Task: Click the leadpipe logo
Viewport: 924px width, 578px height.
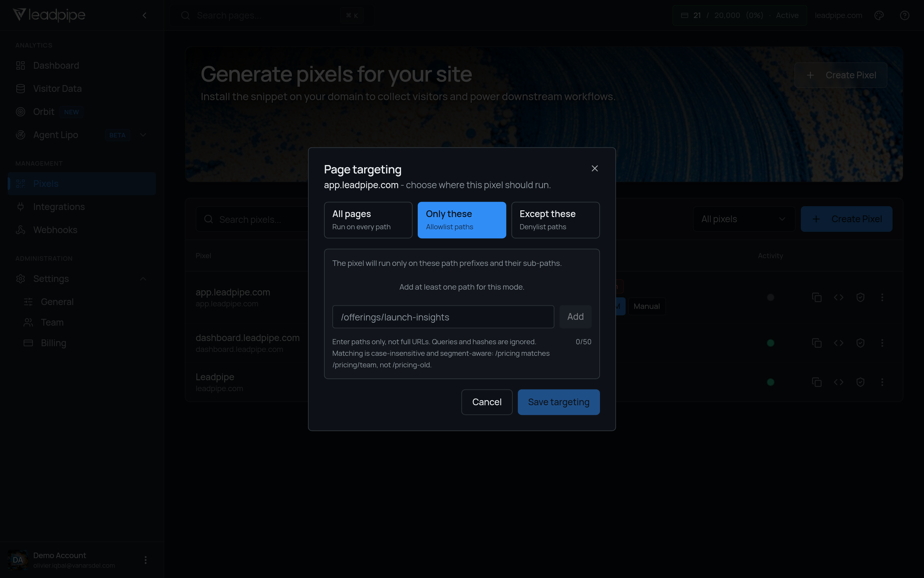Action: tap(49, 15)
